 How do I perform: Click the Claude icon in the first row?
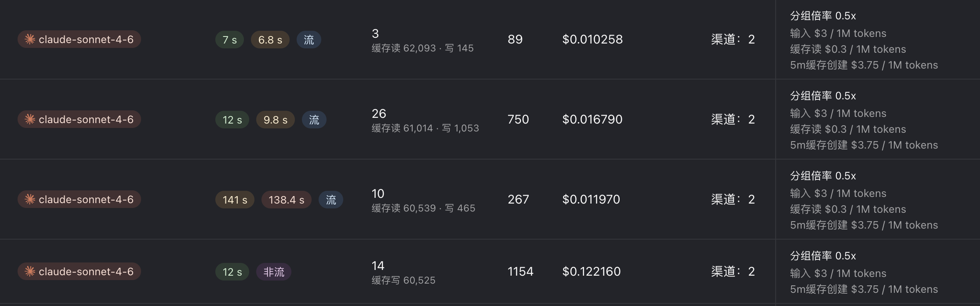click(30, 39)
